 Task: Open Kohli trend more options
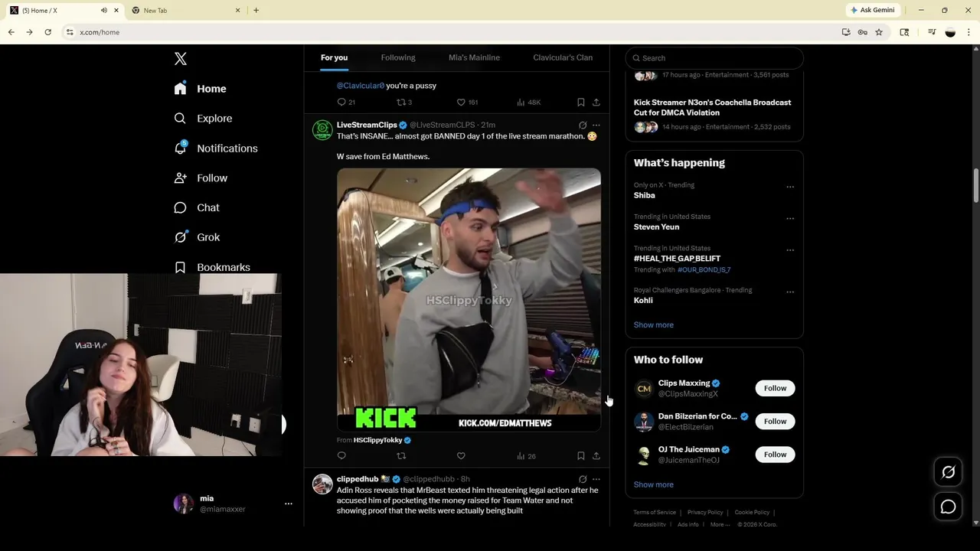click(790, 292)
